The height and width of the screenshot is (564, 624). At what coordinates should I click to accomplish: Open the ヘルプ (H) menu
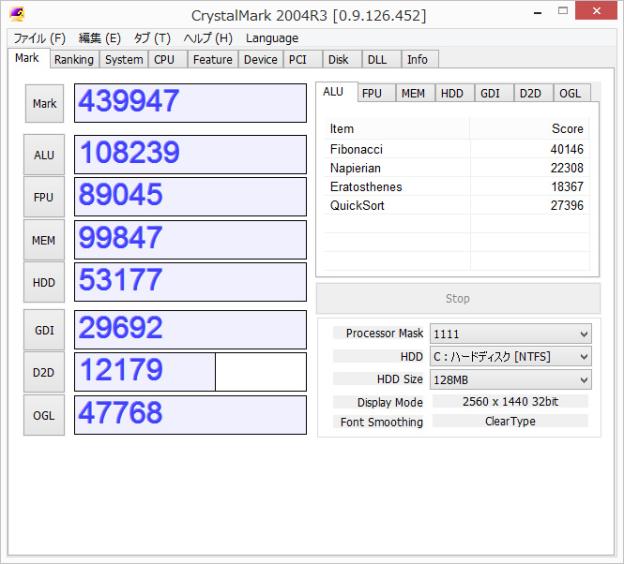click(x=208, y=38)
